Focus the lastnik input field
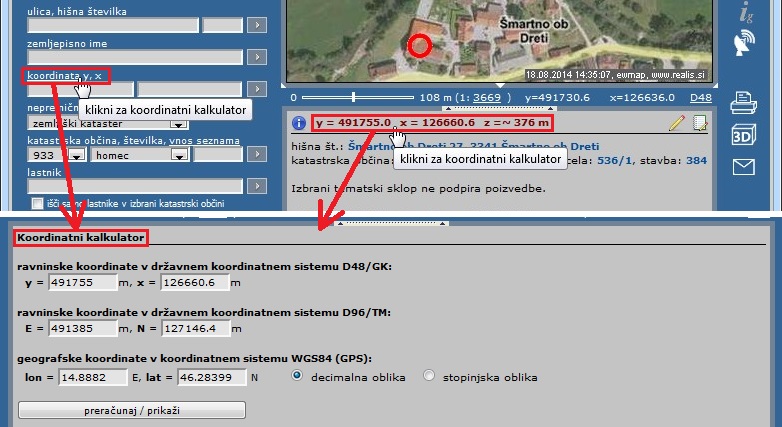Image resolution: width=782 pixels, height=427 pixels. click(x=135, y=186)
